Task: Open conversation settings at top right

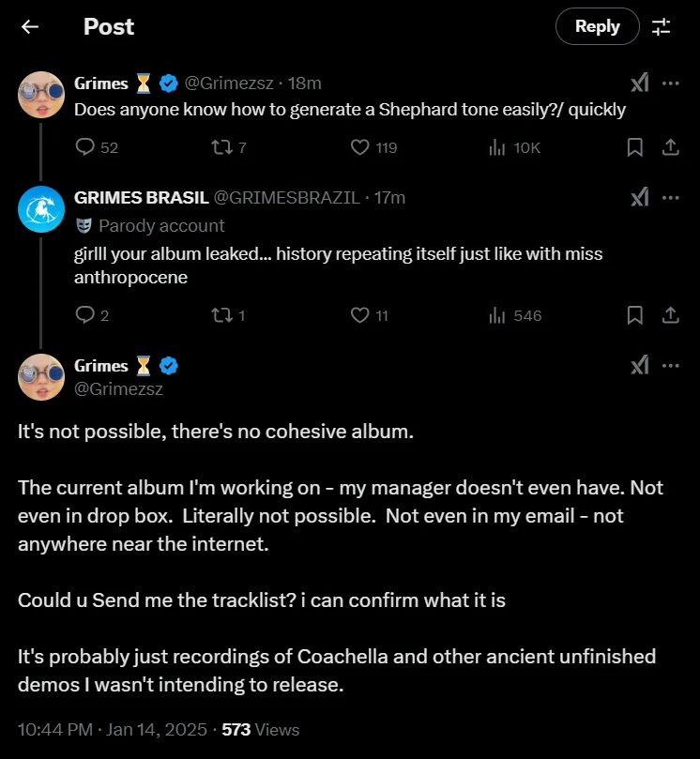Action: (x=662, y=26)
